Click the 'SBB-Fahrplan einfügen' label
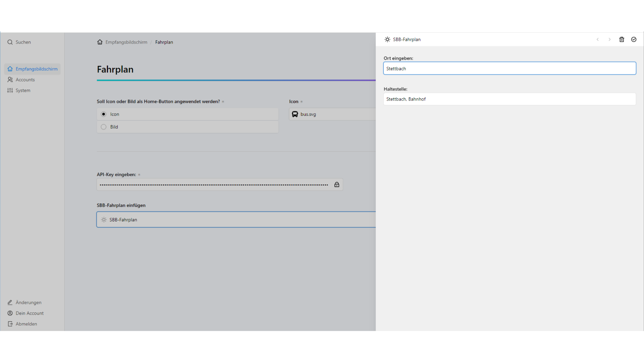This screenshot has height=362, width=644. (x=121, y=205)
